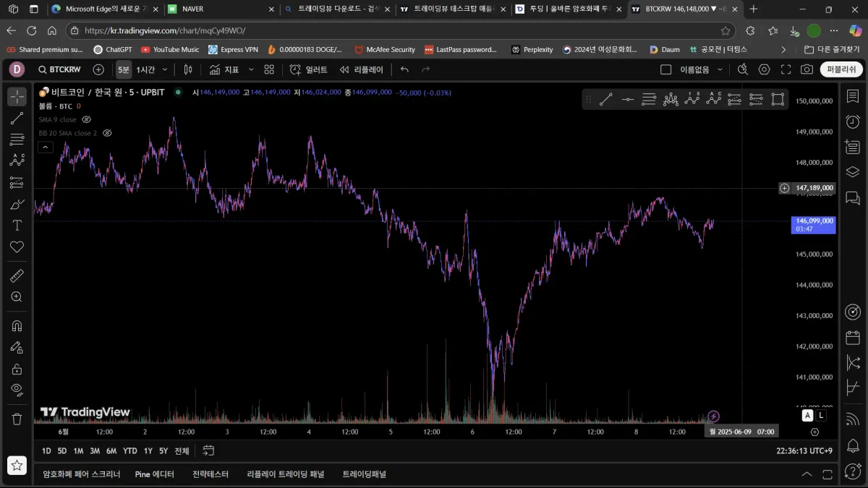Screen dimensions: 868x488
Task: Pick the ABCD pattern tool in floating toolbar
Action: 714,100
